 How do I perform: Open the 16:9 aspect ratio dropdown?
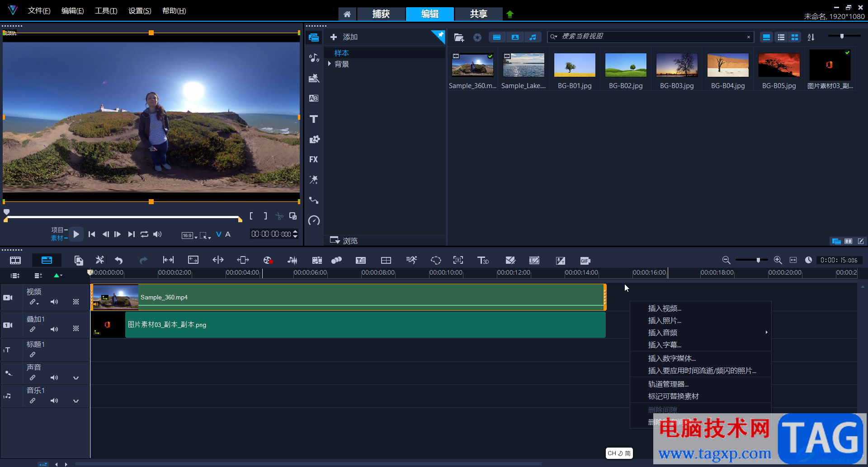189,235
